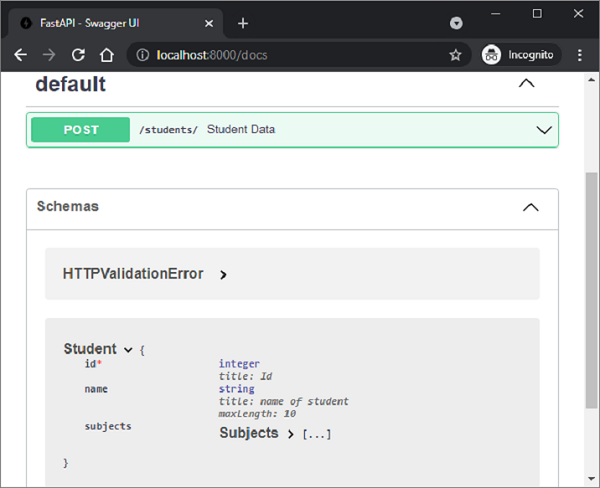Click the green POST method button

coord(81,130)
